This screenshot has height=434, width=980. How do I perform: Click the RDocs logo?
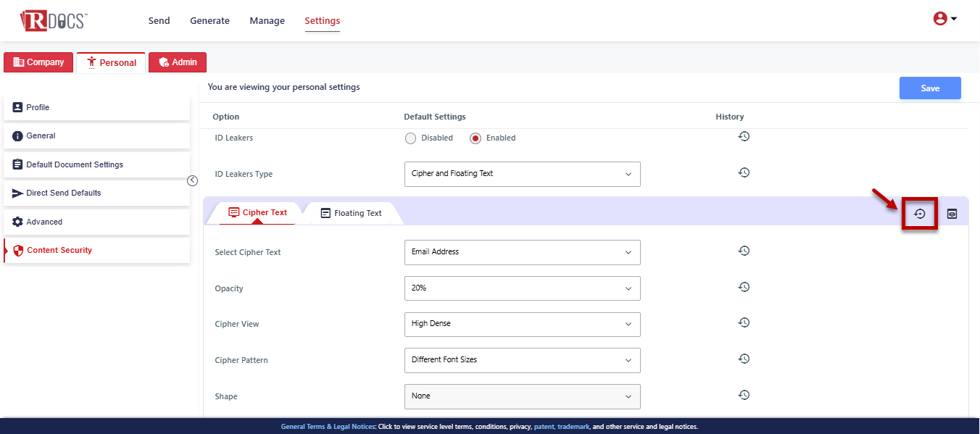click(53, 20)
